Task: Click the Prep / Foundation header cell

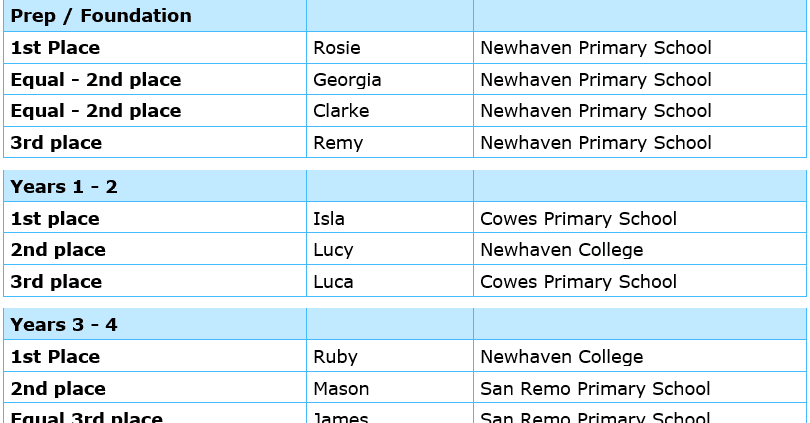Action: (101, 16)
